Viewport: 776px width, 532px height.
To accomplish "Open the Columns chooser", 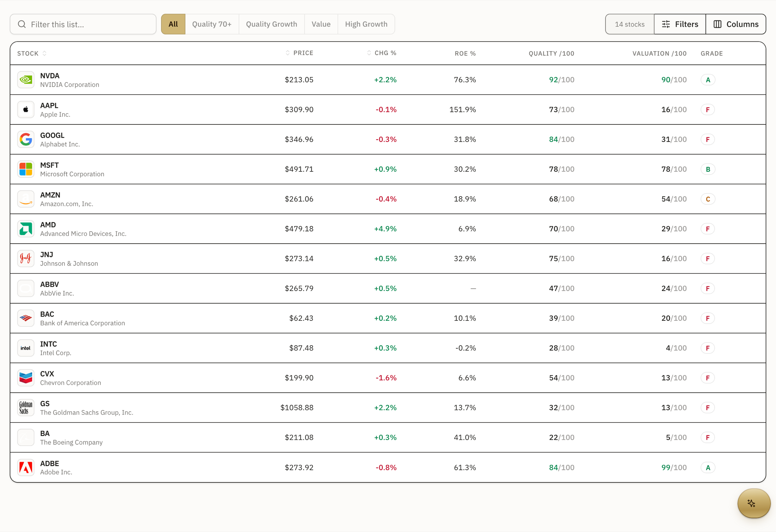I will pos(736,24).
